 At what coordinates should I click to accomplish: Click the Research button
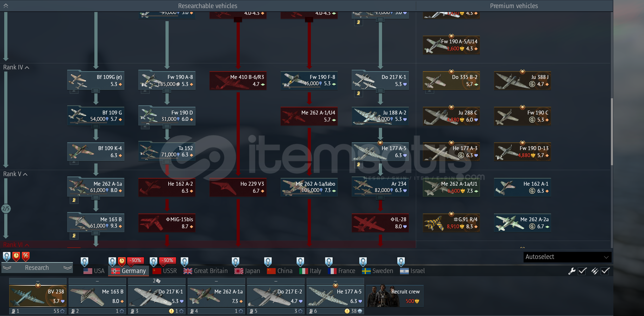tap(37, 268)
